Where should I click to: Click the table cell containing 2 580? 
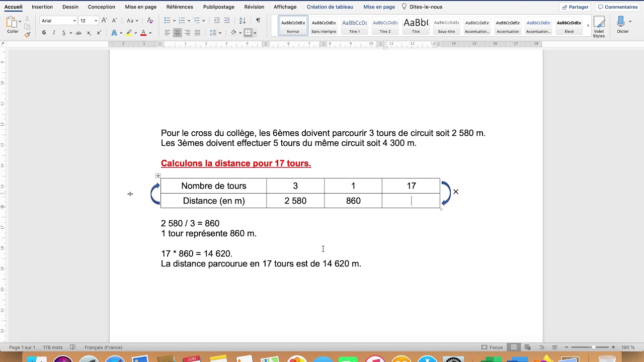tap(295, 201)
